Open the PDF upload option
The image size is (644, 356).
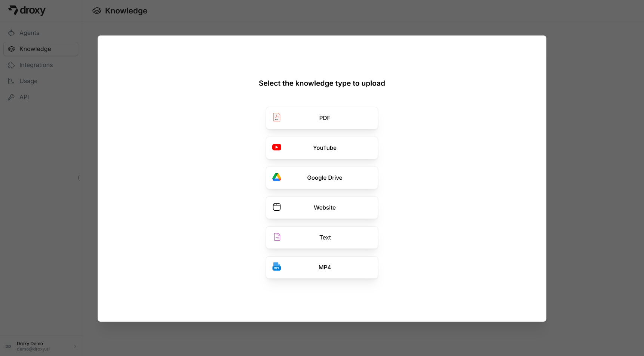322,118
